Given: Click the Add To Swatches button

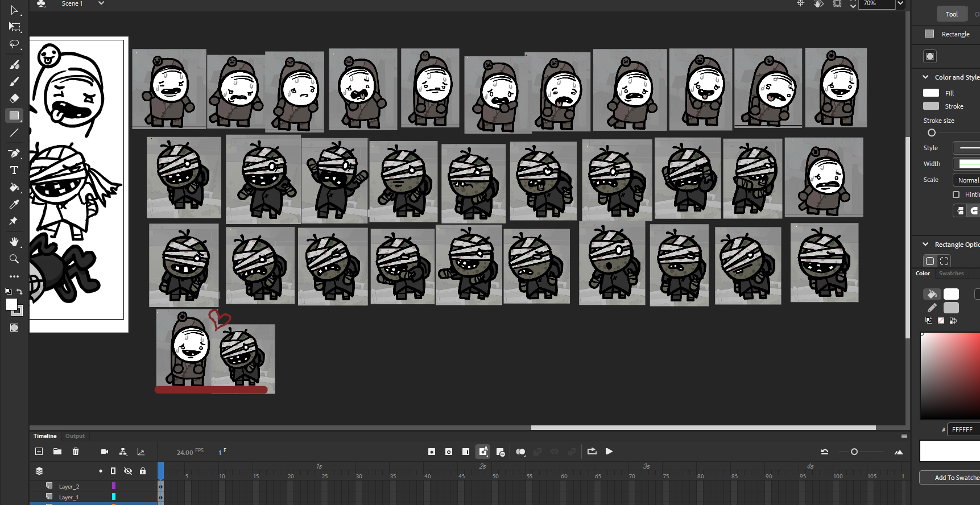Looking at the screenshot, I should click(x=951, y=478).
